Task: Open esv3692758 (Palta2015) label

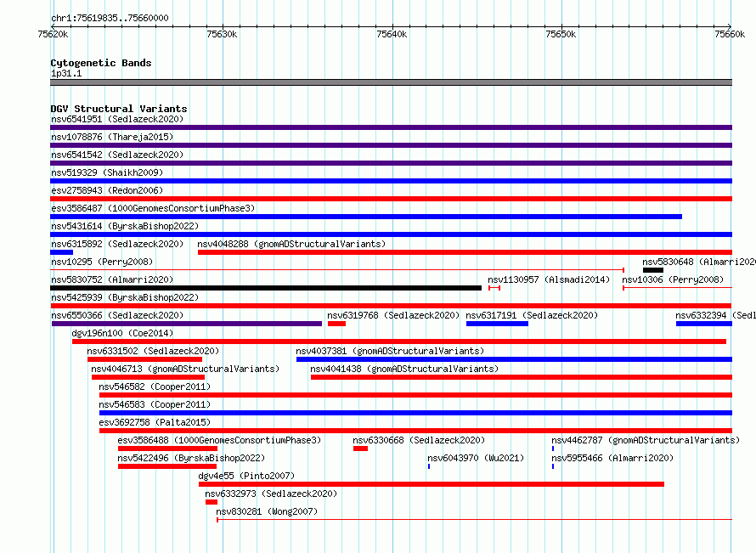Action: coord(155,422)
